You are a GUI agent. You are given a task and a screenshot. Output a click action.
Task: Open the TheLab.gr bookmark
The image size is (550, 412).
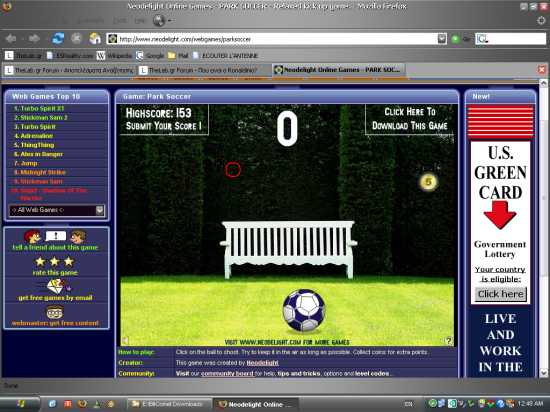pyautogui.click(x=24, y=55)
